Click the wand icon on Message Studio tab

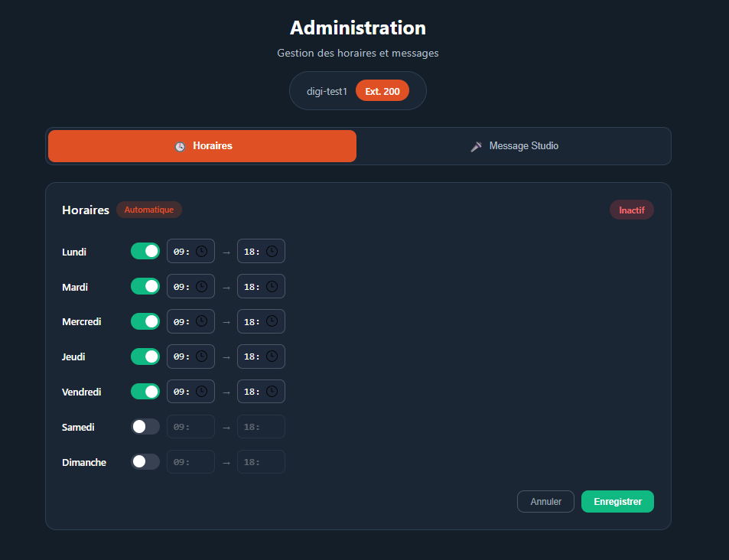click(x=477, y=145)
